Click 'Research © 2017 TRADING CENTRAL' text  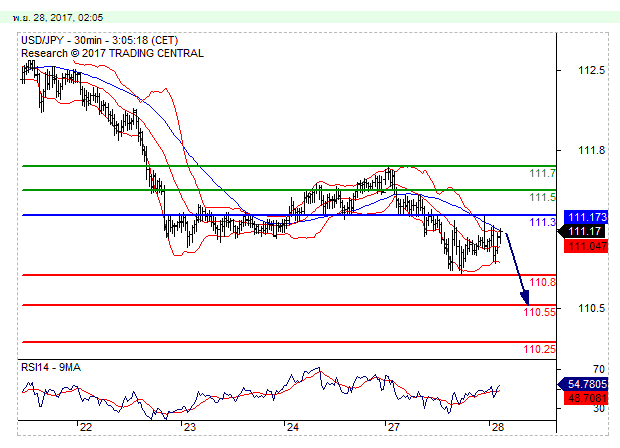[112, 53]
